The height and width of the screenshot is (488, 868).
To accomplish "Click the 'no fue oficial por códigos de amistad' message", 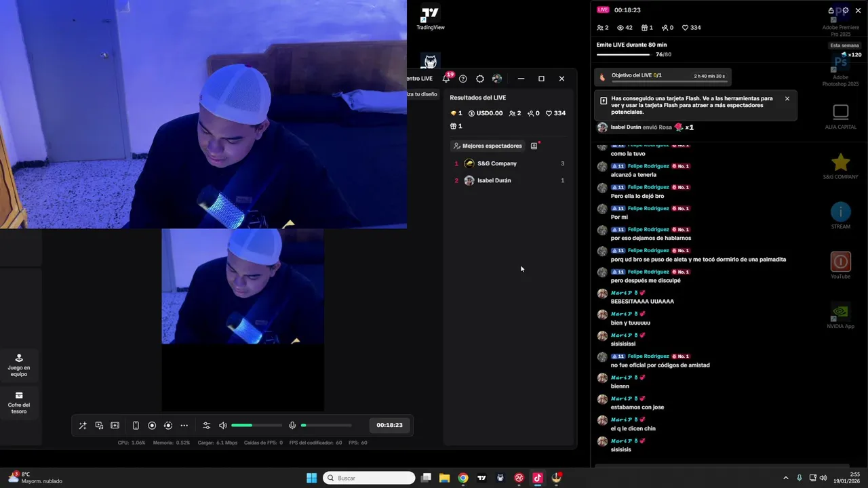I will coord(660,365).
